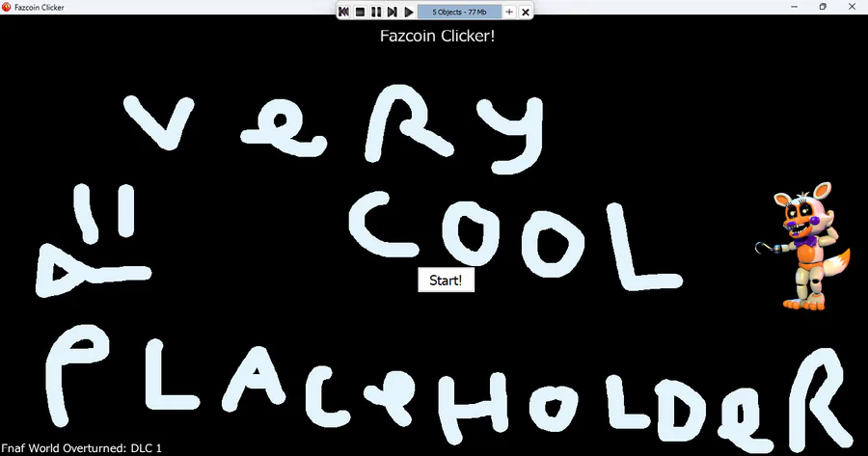The height and width of the screenshot is (456, 868).
Task: Click the '5 Objects - 77 Mb' readout
Action: 459,12
